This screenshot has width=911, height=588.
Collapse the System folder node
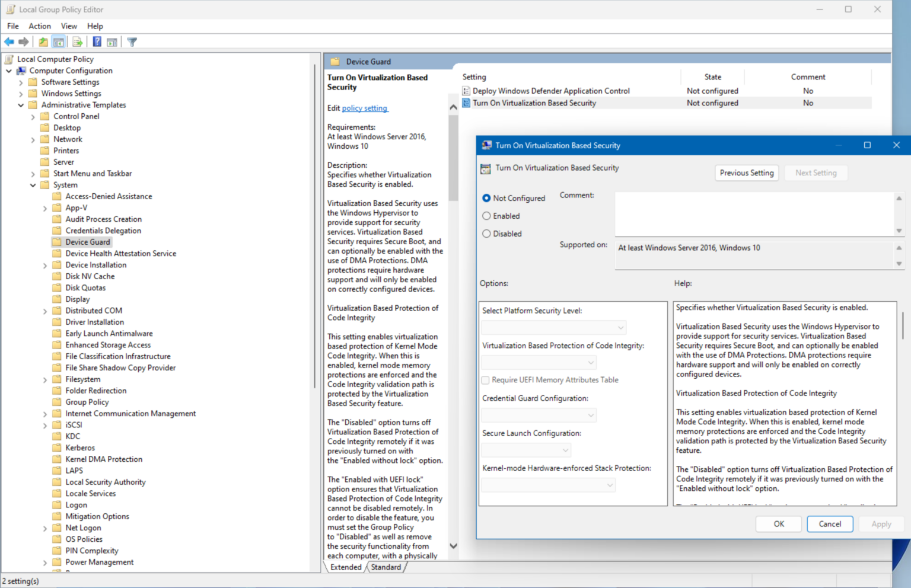point(33,186)
